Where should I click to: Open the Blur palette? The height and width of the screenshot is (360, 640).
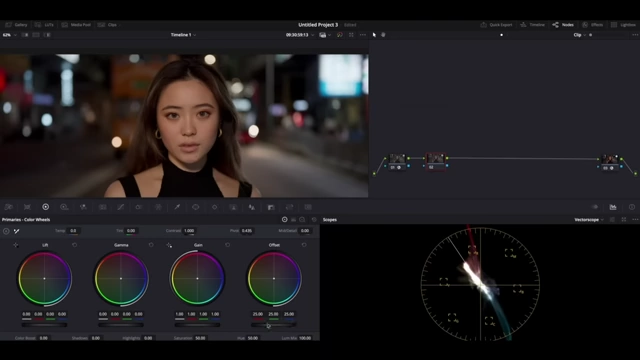pos(252,207)
